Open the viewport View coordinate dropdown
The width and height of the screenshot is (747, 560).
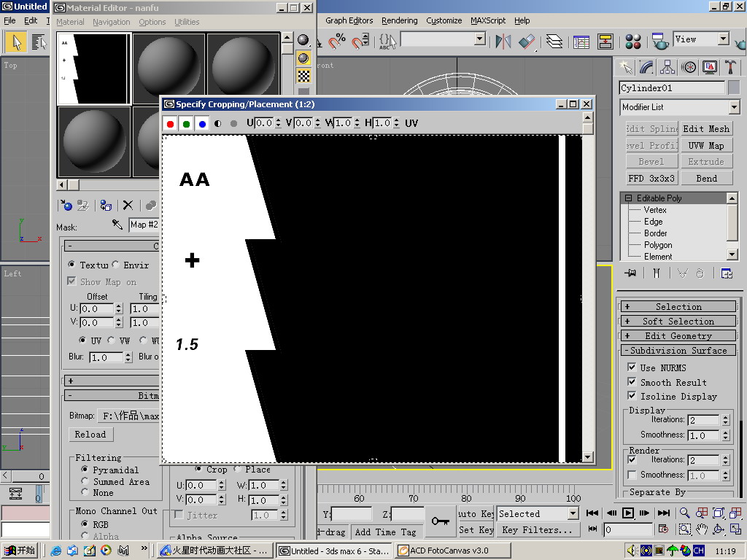point(700,39)
